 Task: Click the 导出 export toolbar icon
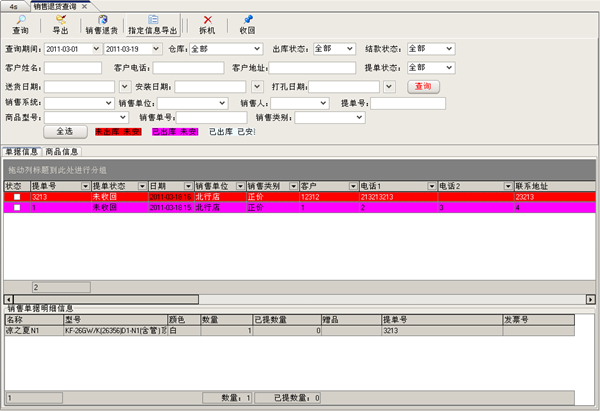pos(61,24)
